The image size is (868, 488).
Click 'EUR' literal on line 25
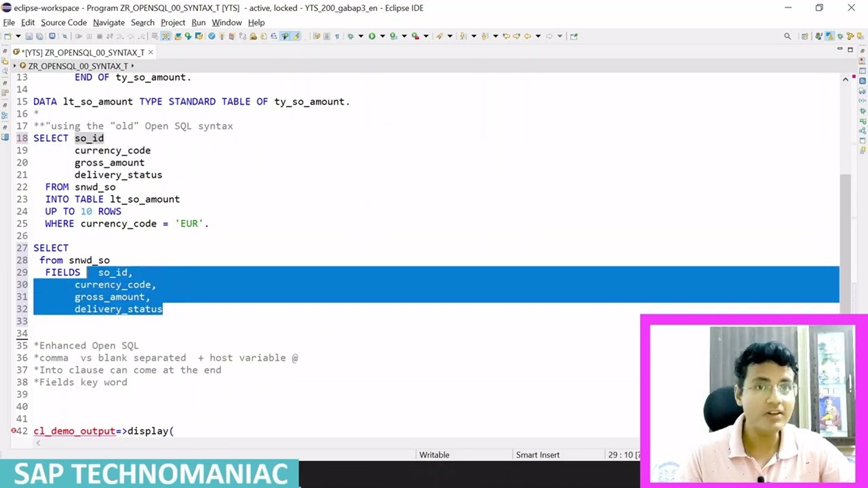click(x=189, y=224)
